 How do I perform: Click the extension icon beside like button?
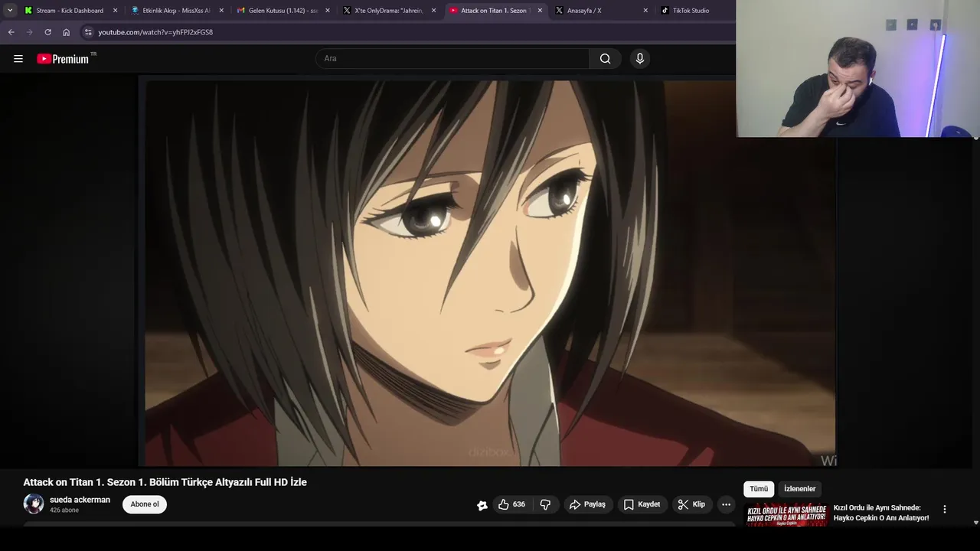[482, 505]
